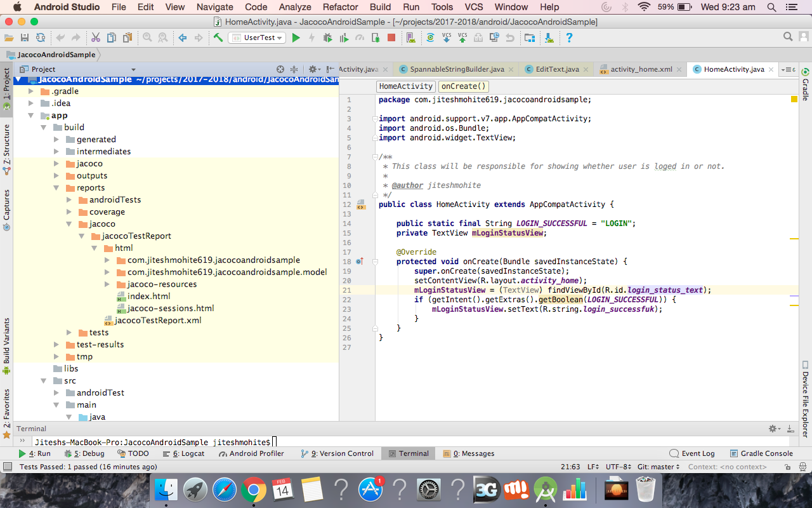812x508 pixels.
Task: Click the VCS Commit changes icon
Action: click(462, 37)
